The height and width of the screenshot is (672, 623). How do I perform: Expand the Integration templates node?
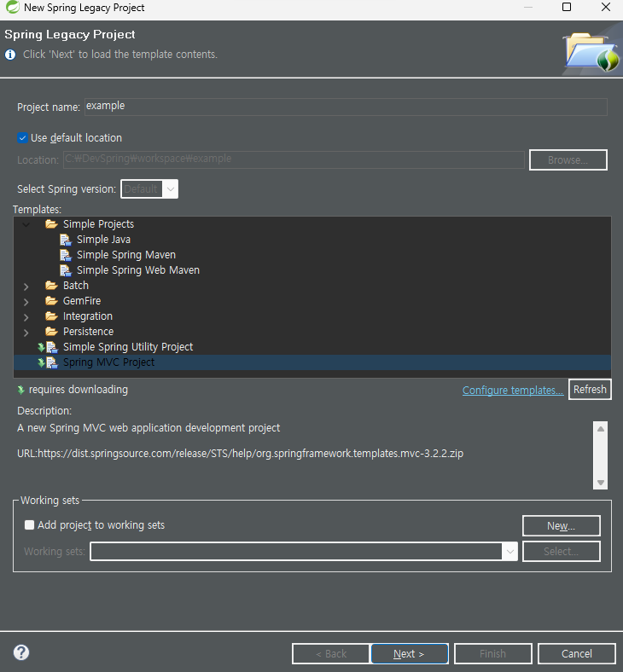coord(26,317)
